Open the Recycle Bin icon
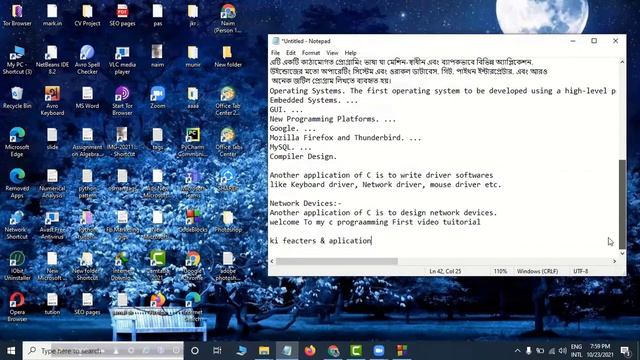This screenshot has height=360, width=640. point(17,98)
